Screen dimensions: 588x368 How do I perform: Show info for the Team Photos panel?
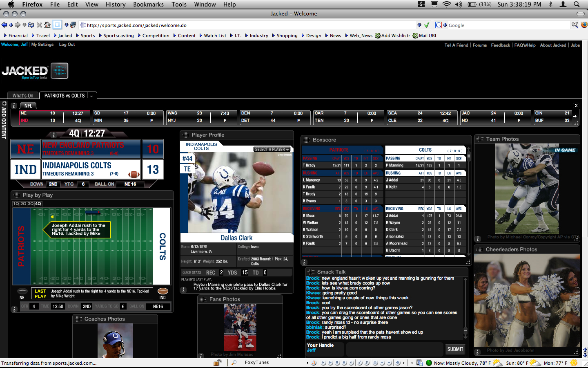(477, 239)
